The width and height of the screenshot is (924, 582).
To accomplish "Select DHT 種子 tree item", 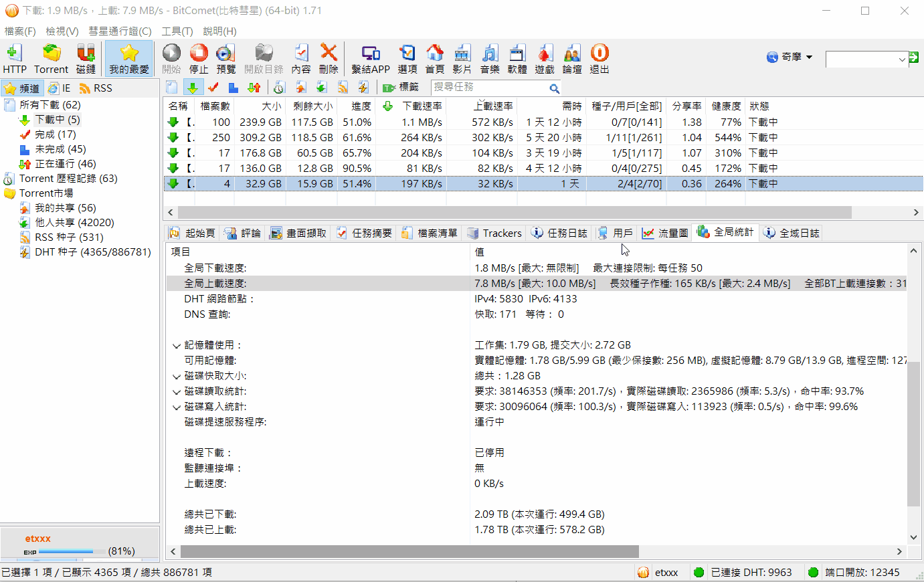I will (92, 252).
